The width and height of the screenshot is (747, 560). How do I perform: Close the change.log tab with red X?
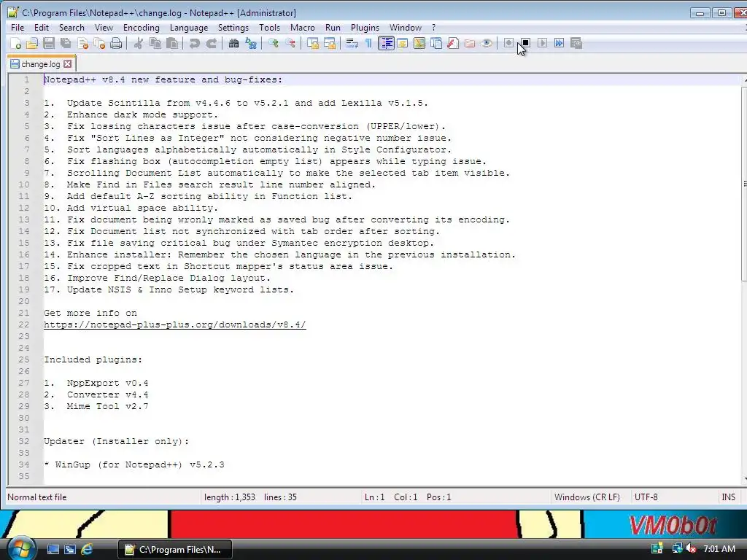coord(68,64)
